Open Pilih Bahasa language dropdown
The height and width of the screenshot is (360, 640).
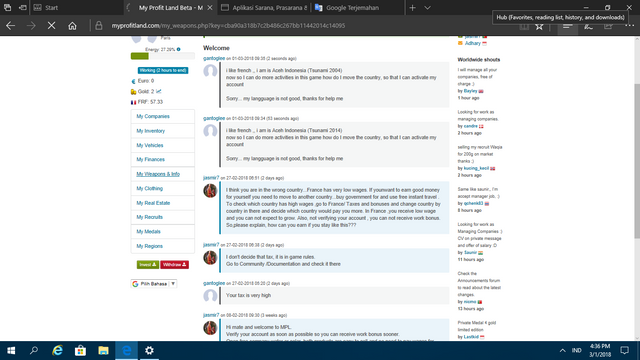154,284
